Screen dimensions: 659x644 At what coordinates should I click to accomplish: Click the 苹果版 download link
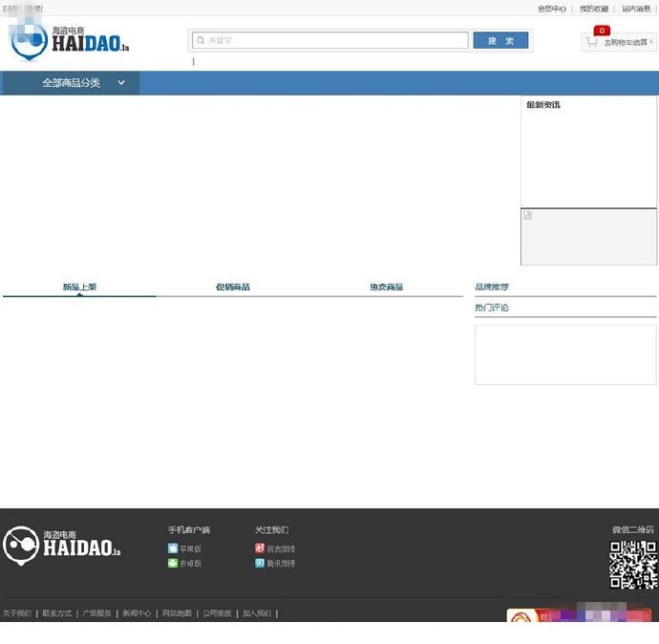click(191, 548)
